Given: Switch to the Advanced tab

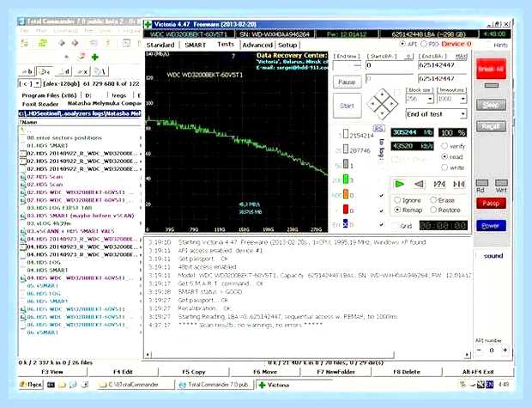Looking at the screenshot, I should click(257, 45).
